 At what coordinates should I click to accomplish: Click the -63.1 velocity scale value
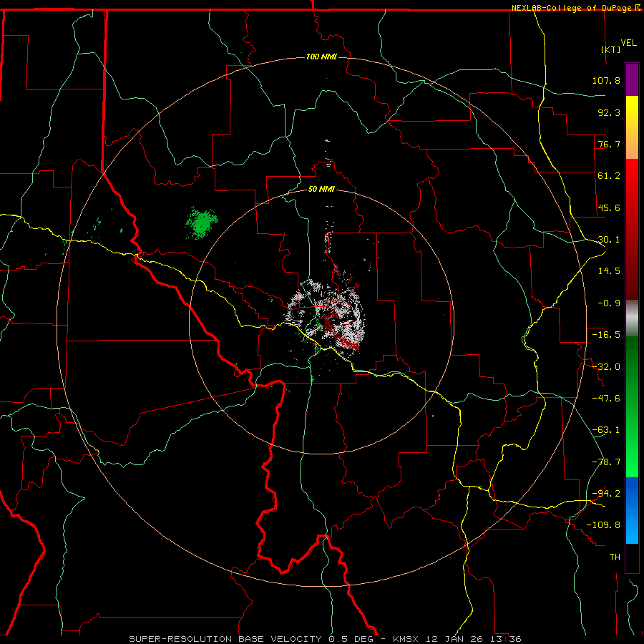[x=606, y=430]
